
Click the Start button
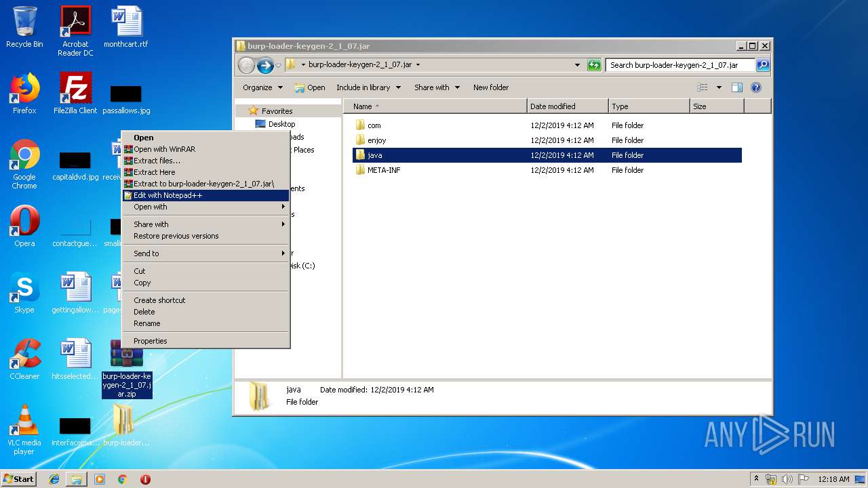click(x=19, y=479)
